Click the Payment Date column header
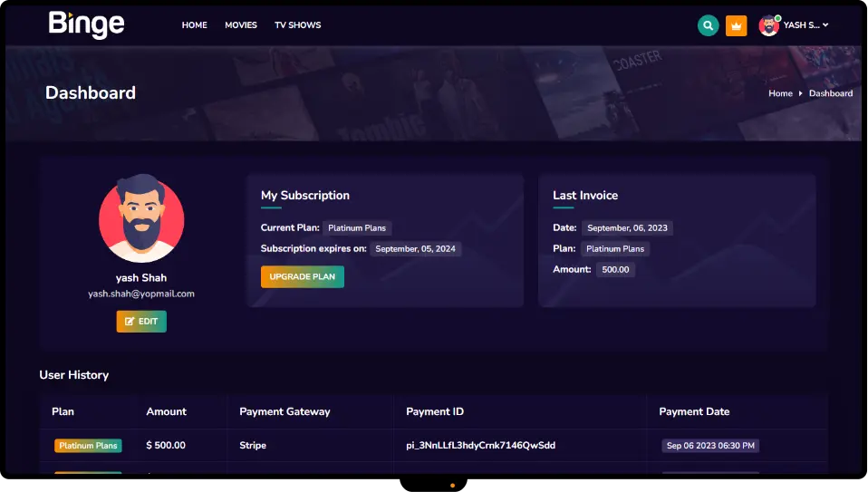The height and width of the screenshot is (492, 868). tap(694, 411)
